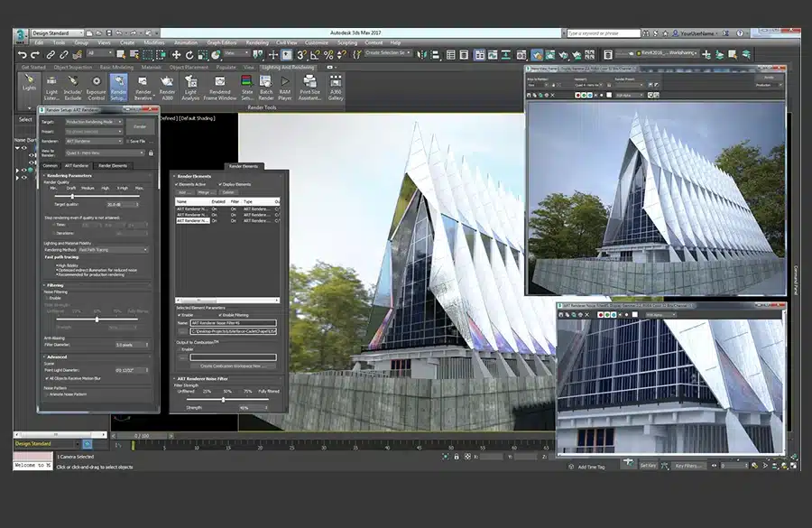Screen dimensions: 812x528
Task: Open the Target dropdown in Render Setup
Action: pyautogui.click(x=94, y=122)
